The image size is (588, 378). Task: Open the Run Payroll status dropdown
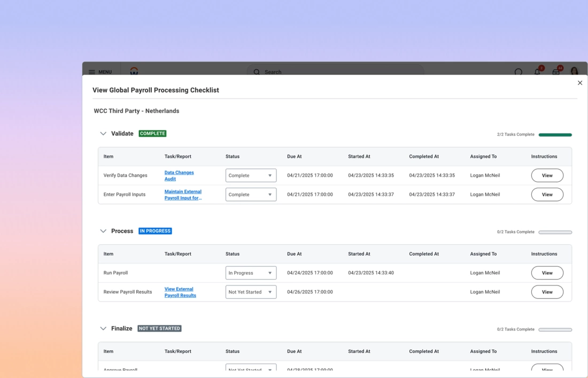click(251, 273)
